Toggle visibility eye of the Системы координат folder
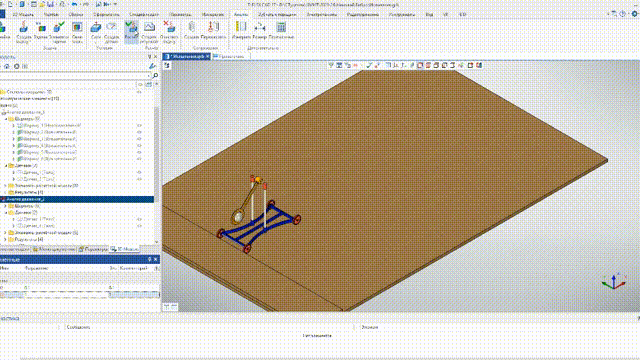The width and height of the screenshot is (640, 360). (x=139, y=92)
